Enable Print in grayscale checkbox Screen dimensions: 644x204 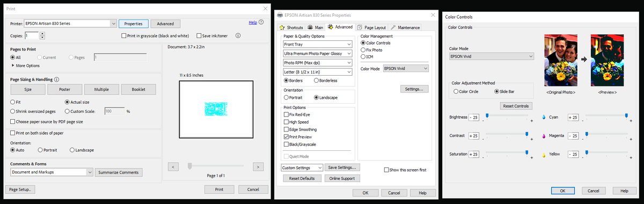point(125,36)
